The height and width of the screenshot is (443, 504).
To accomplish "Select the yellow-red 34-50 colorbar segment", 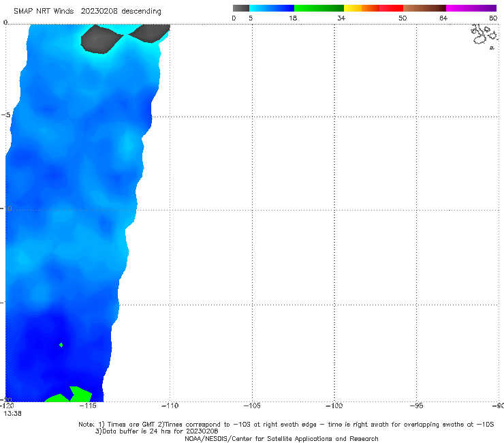I will pos(373,8).
